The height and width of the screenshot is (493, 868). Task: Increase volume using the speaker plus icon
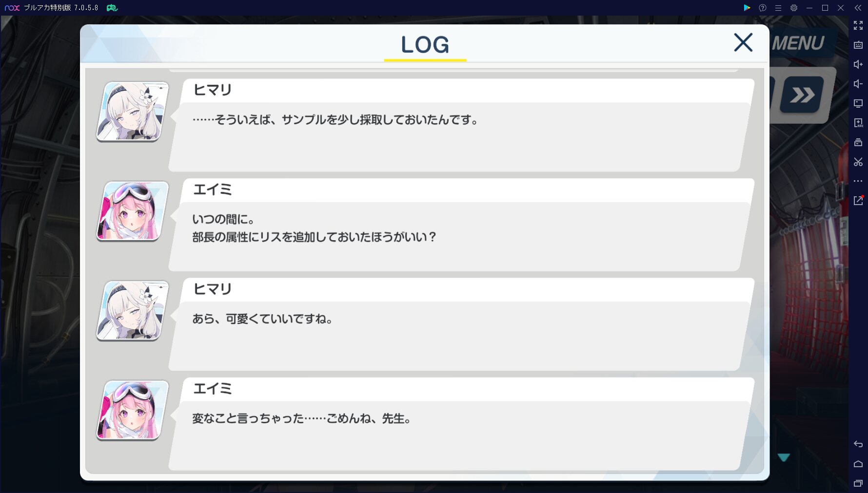tap(858, 64)
